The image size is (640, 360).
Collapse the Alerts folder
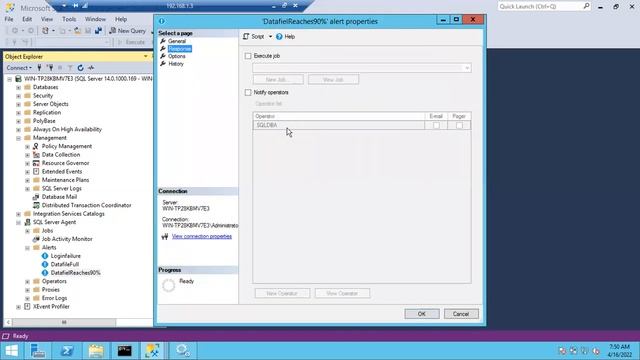point(27,248)
